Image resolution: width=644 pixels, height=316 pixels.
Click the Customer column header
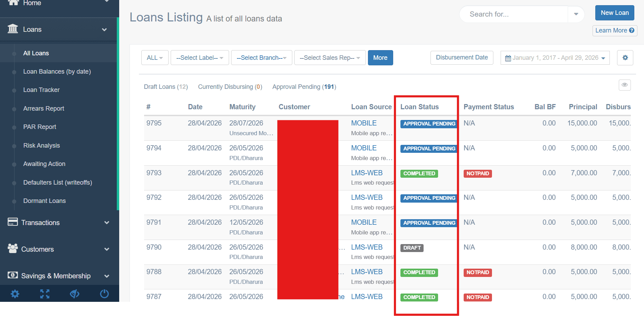coord(294,107)
